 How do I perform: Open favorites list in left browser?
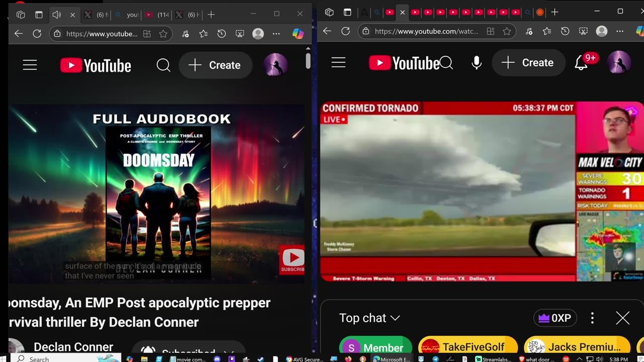coord(203,34)
